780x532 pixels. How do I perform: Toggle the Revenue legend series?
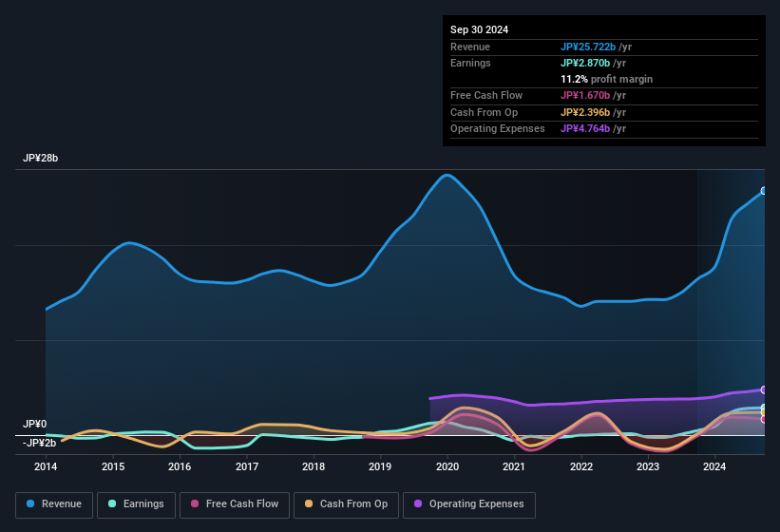coord(54,504)
